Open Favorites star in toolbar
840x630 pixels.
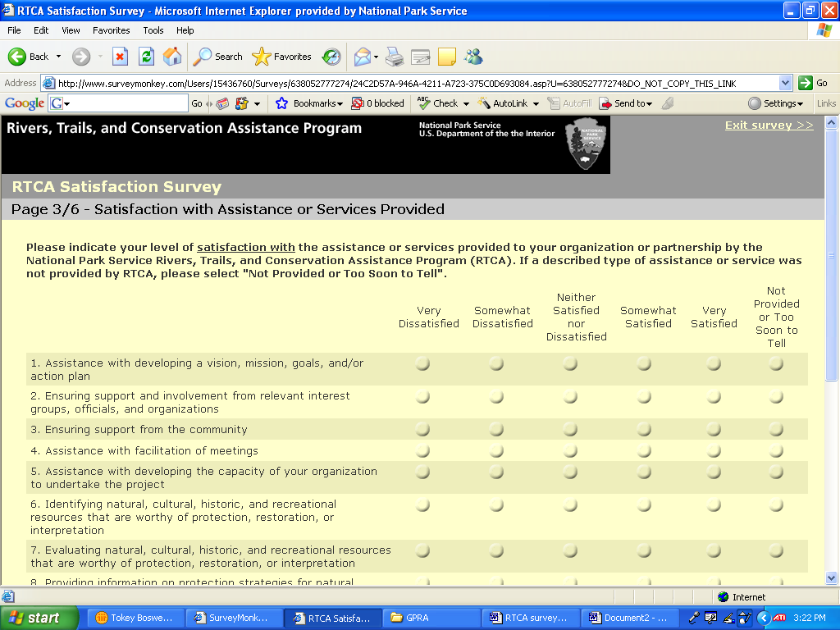tap(262, 57)
